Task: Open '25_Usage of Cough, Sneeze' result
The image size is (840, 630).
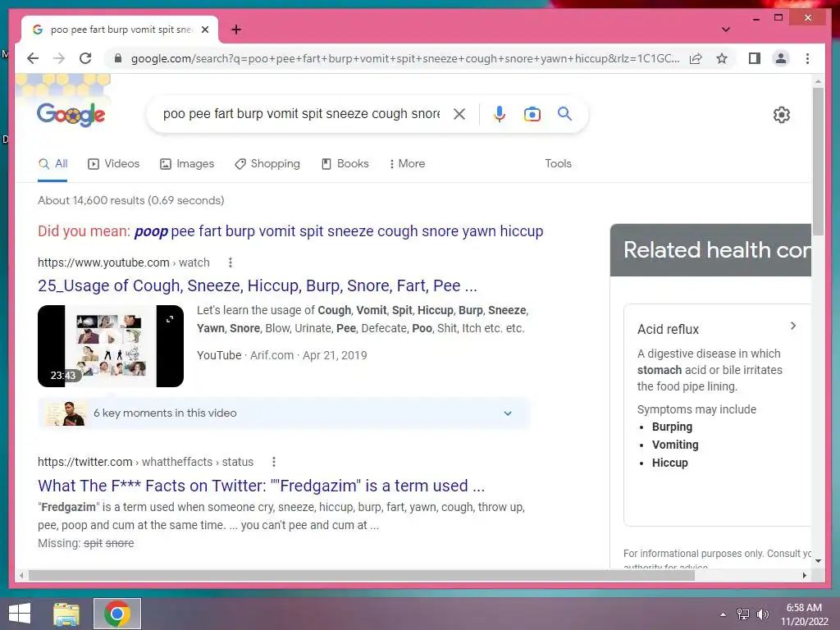Action: pyautogui.click(x=257, y=285)
